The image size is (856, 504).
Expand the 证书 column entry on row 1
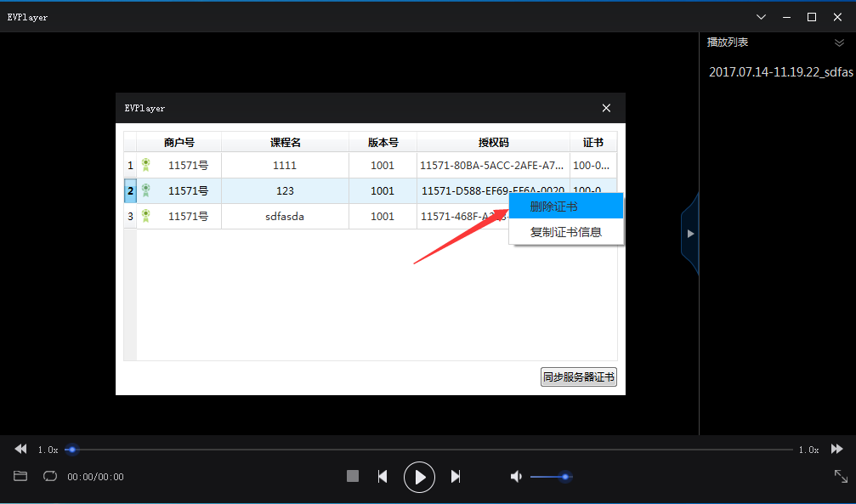pyautogui.click(x=592, y=165)
